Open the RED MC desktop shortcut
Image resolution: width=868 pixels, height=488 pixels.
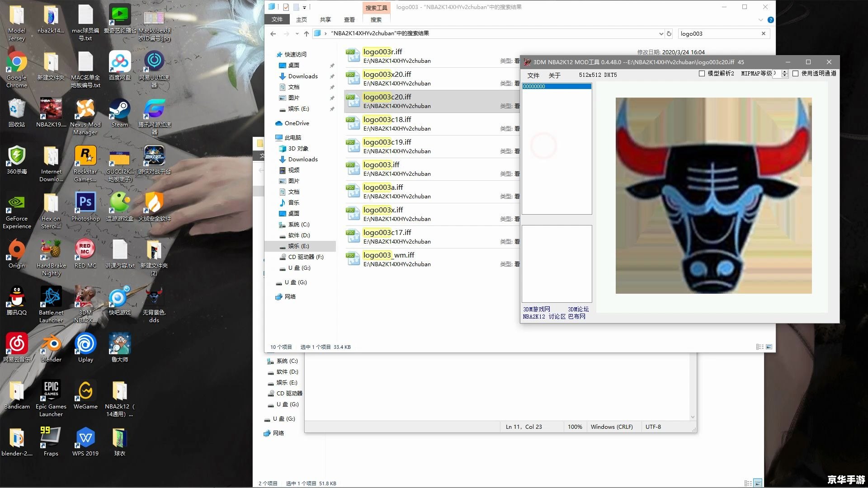pyautogui.click(x=85, y=254)
